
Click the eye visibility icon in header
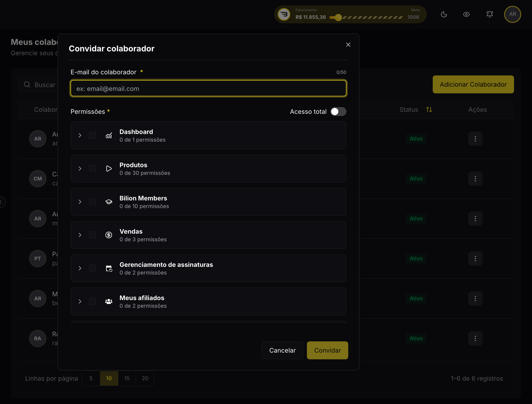click(466, 14)
